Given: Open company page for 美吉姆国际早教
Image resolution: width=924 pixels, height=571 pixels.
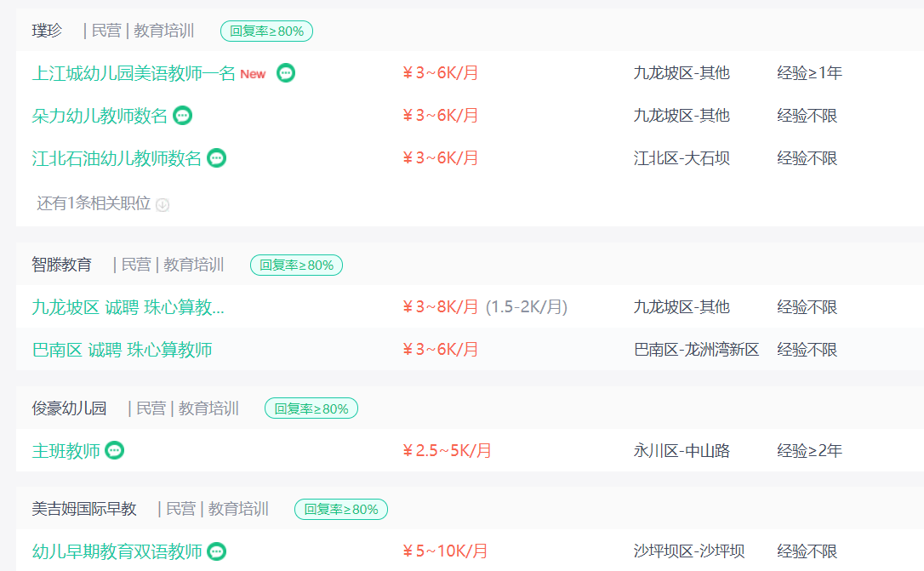Looking at the screenshot, I should click(84, 509).
